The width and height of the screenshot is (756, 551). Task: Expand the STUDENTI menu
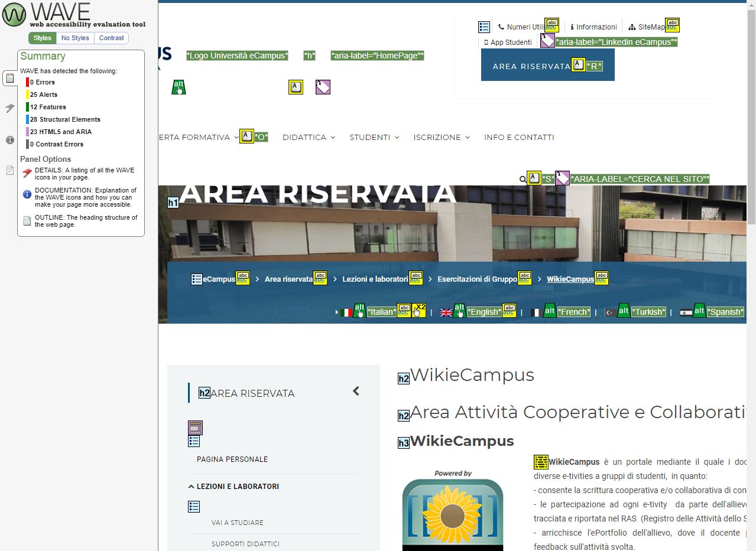(374, 137)
